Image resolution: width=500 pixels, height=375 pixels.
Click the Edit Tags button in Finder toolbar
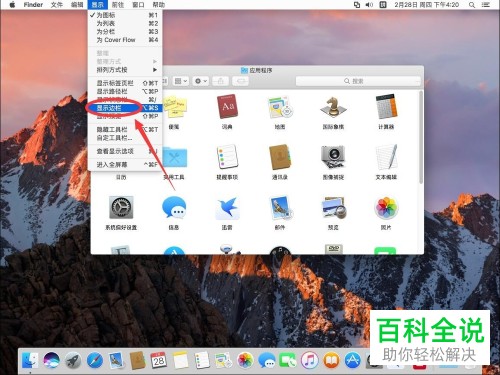(x=240, y=81)
